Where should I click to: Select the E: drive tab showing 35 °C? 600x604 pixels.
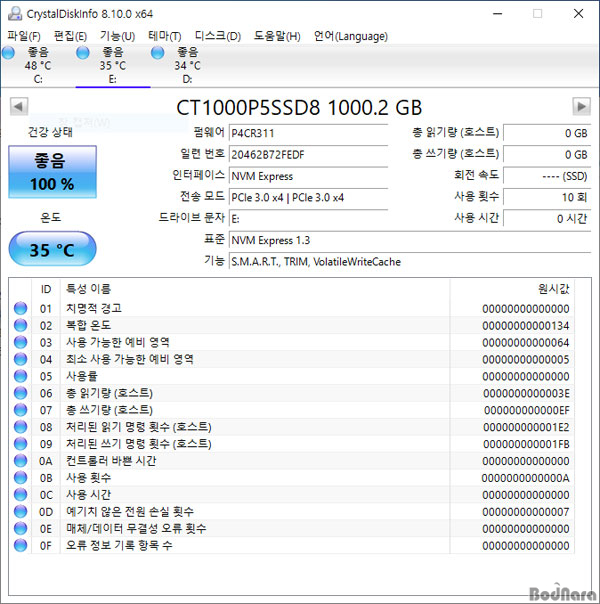click(x=112, y=65)
